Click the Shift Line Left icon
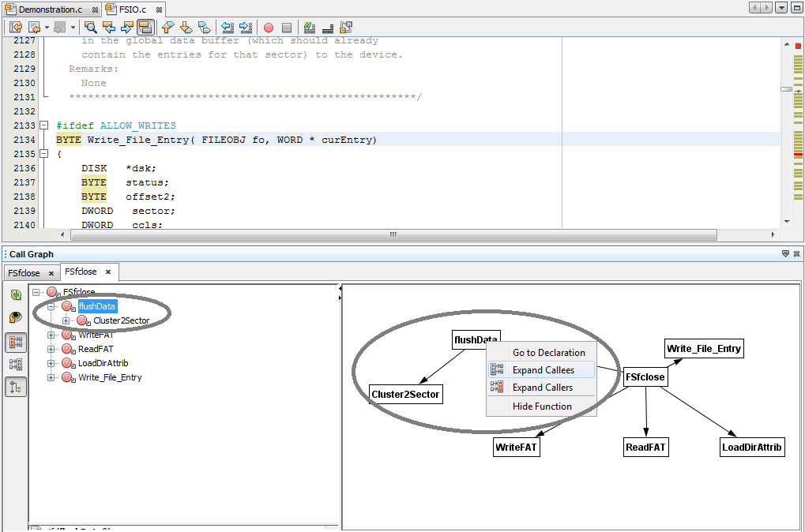Screen dimensions: 805x532 [228, 27]
